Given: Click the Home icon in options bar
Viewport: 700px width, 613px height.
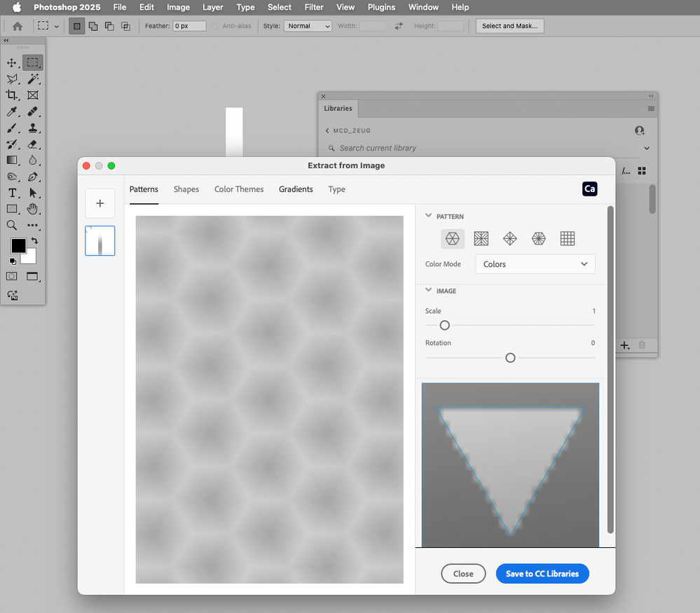Looking at the screenshot, I should coord(18,27).
